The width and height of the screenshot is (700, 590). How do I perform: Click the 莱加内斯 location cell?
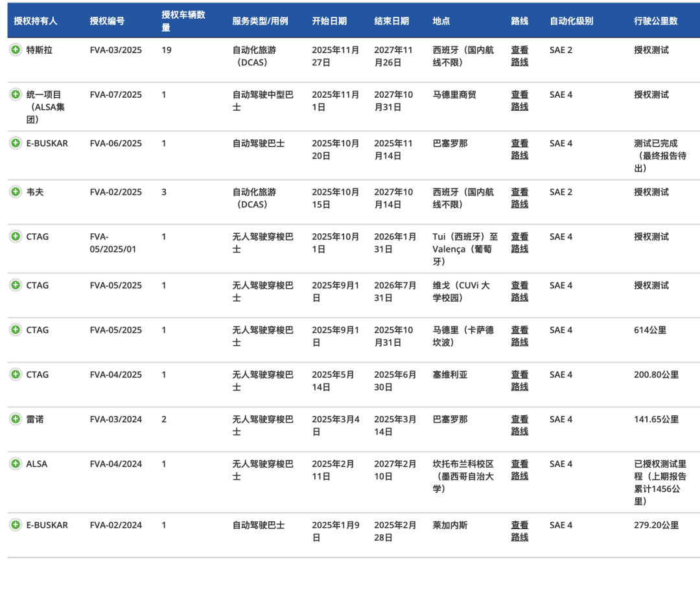(450, 525)
